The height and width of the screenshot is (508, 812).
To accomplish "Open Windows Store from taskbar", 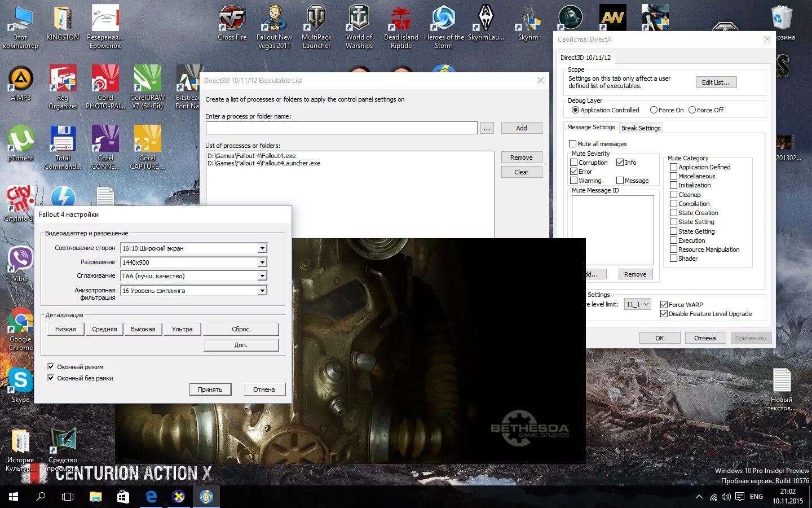I will coord(123,497).
